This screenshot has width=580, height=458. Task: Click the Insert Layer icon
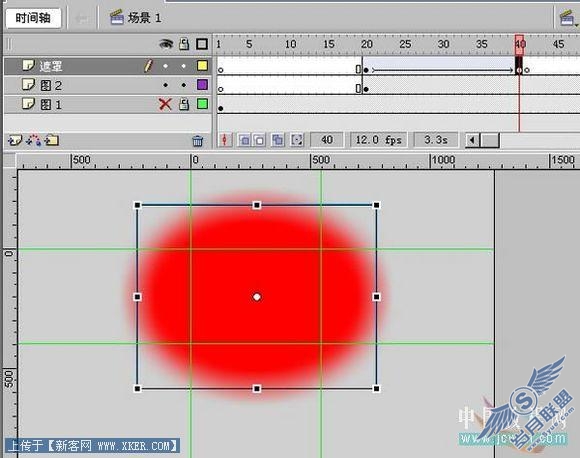(x=15, y=140)
